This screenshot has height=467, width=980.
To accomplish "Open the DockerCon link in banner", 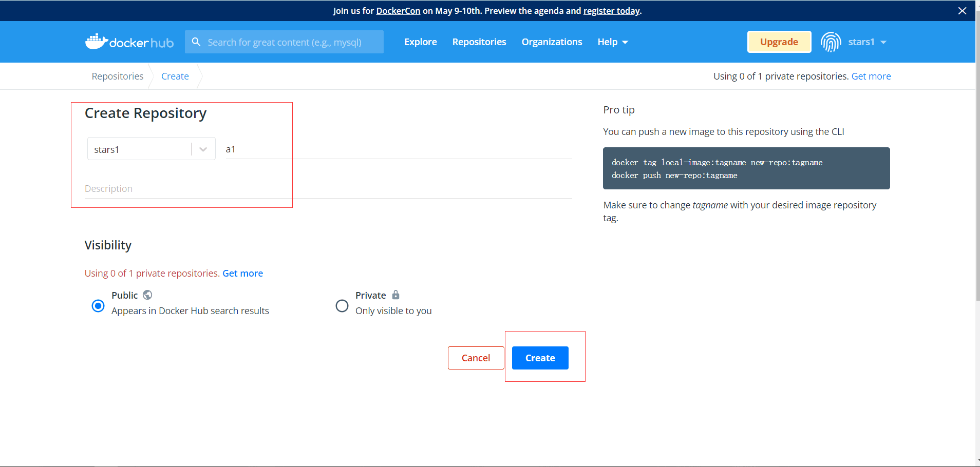I will pyautogui.click(x=398, y=11).
